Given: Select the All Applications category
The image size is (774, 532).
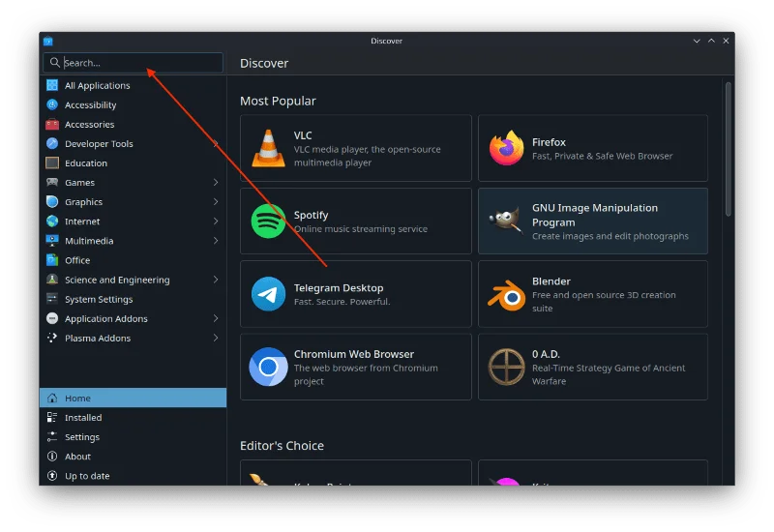Looking at the screenshot, I should point(97,86).
